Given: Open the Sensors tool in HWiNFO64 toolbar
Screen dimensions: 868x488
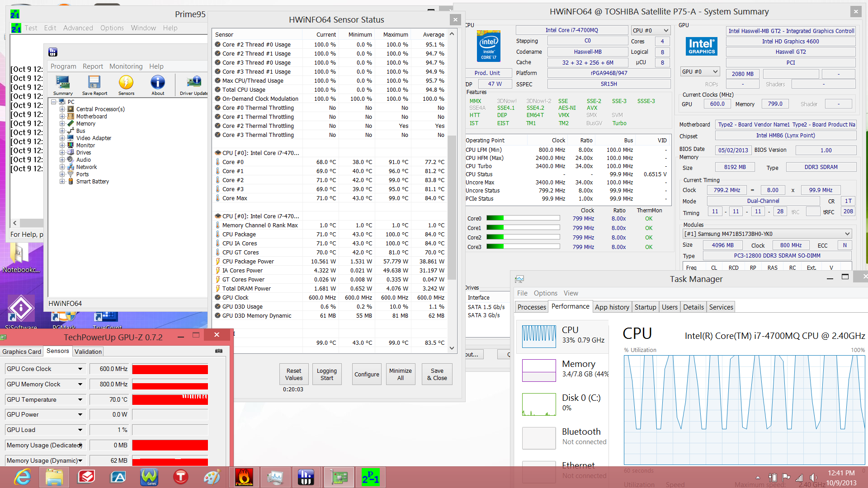Looking at the screenshot, I should (126, 85).
